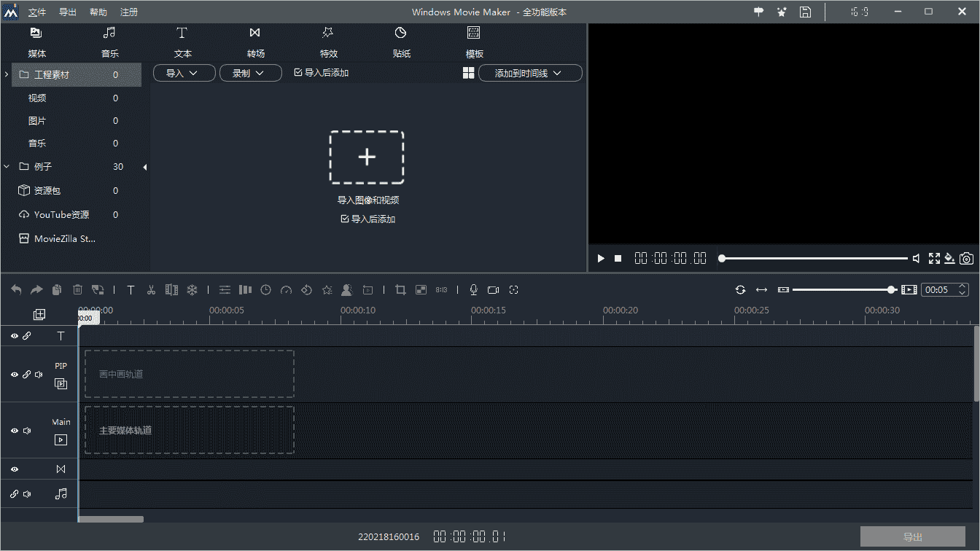
Task: Click the copy clip icon
Action: pyautogui.click(x=57, y=290)
